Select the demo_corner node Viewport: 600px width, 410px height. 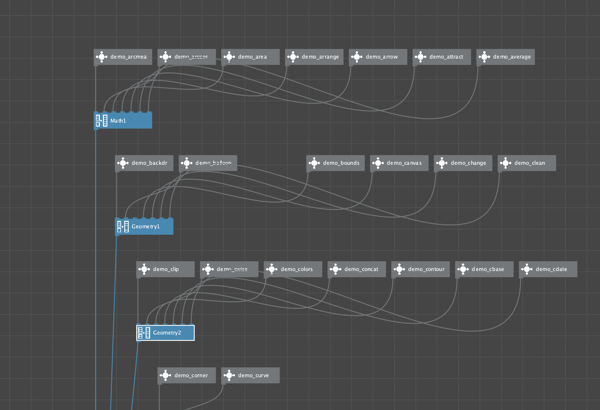[187, 376]
